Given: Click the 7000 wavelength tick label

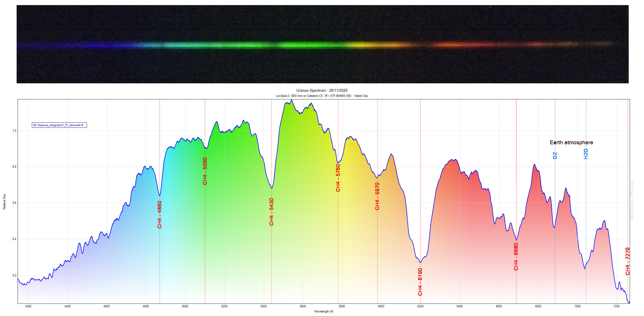Looking at the screenshot, I should pyautogui.click(x=577, y=306).
